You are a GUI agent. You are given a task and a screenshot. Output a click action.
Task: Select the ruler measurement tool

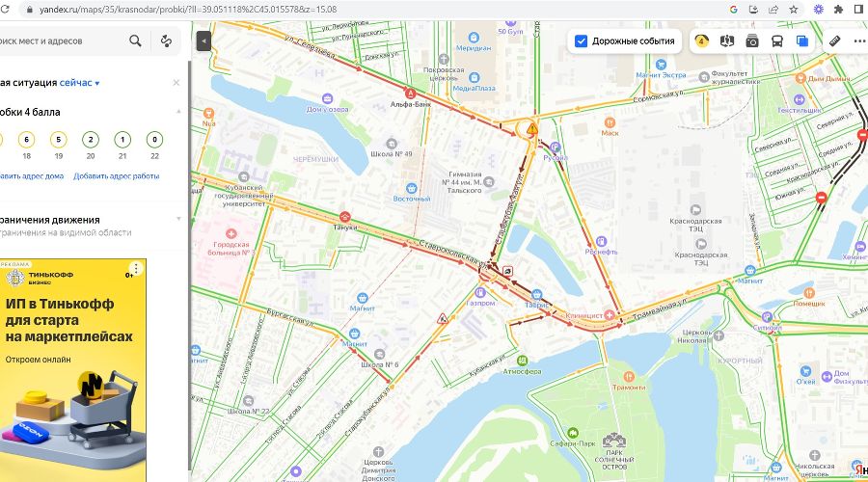[x=834, y=40]
